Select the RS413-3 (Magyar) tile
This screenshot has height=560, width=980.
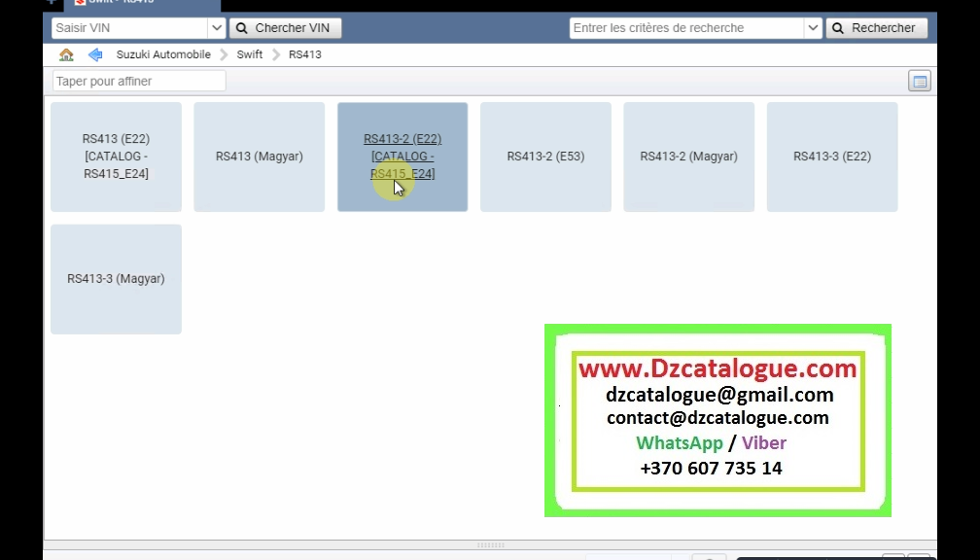point(117,279)
